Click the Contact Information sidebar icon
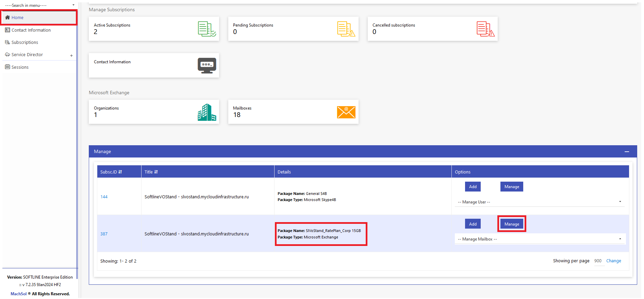This screenshot has height=299, width=644. coord(7,30)
